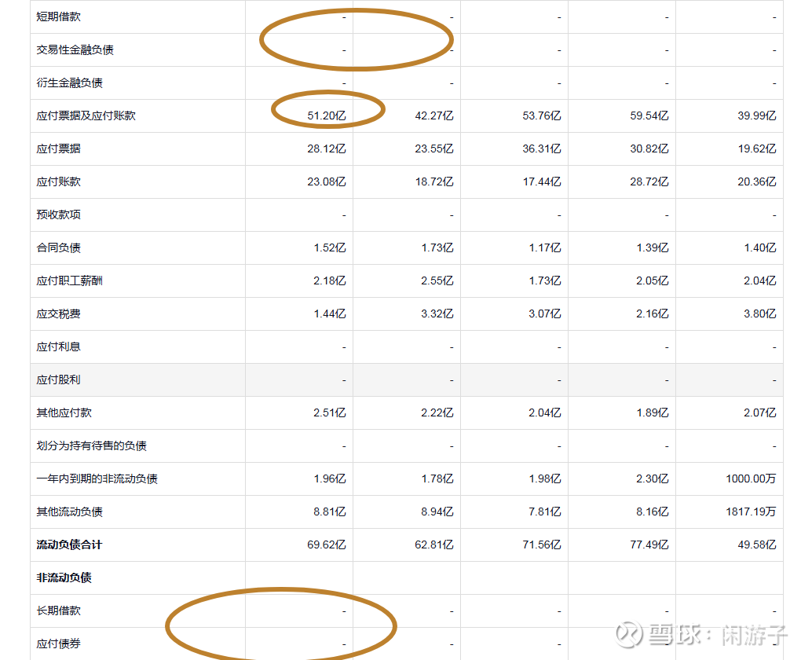Click the 短期借款 row label

59,16
